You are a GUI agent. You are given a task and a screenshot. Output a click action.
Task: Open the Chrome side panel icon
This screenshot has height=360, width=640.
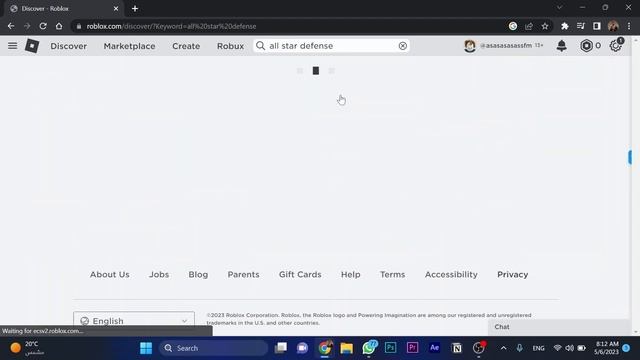point(597,26)
